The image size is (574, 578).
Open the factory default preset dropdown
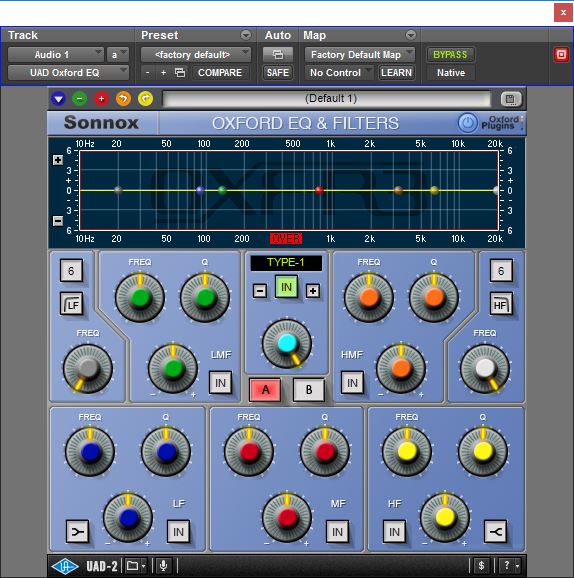pyautogui.click(x=196, y=55)
